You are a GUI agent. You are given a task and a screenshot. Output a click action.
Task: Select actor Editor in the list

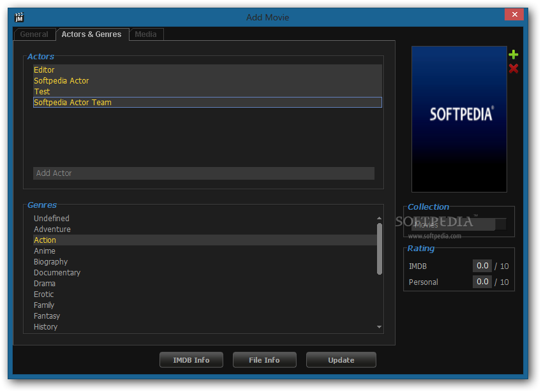pos(207,70)
